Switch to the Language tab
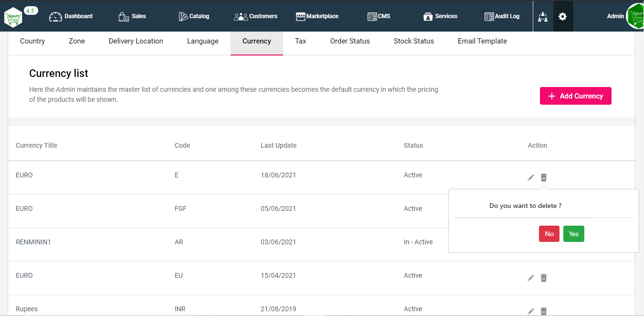This screenshot has width=644, height=316. click(x=203, y=41)
